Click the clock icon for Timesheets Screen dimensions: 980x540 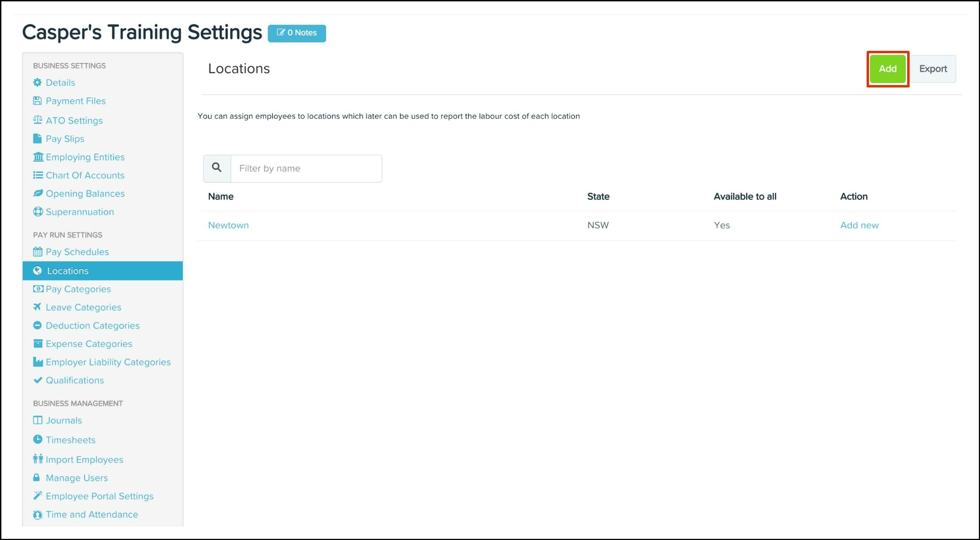tap(37, 440)
